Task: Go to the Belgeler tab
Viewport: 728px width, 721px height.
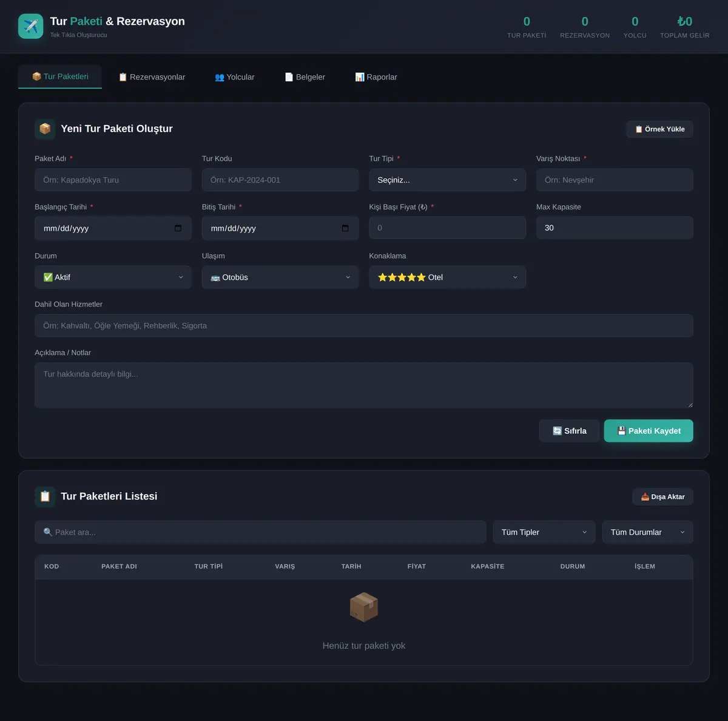Action: tap(305, 77)
